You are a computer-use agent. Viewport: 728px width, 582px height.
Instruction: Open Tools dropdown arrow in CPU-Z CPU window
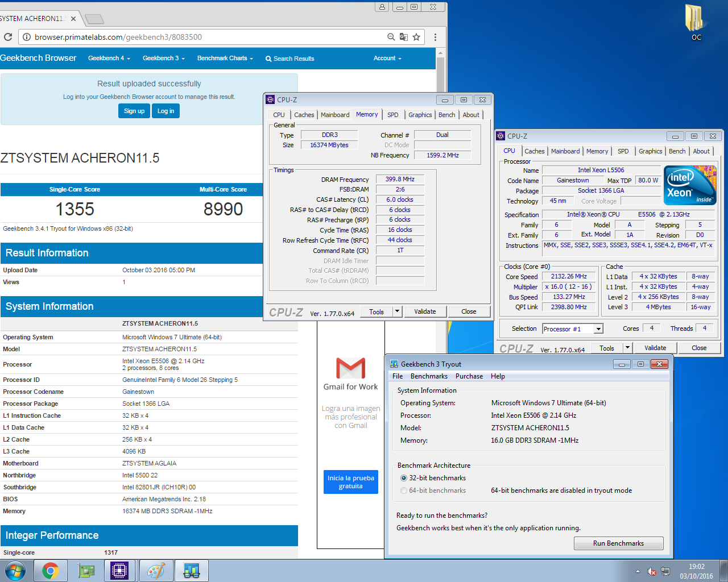point(628,348)
